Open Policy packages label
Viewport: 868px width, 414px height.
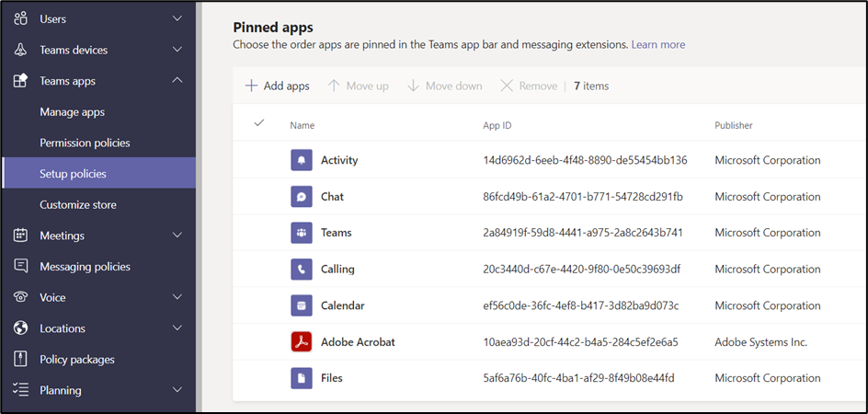tap(77, 359)
